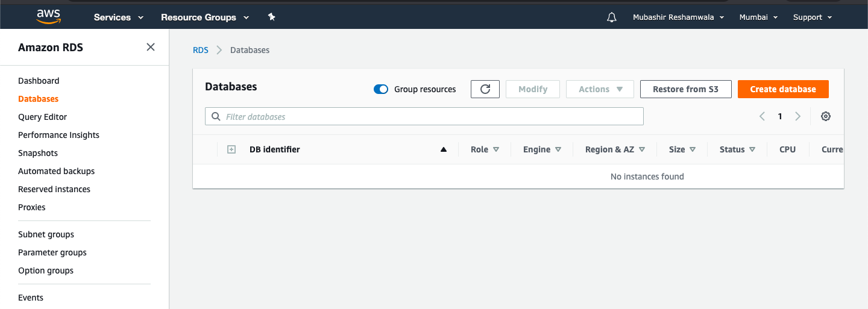Screen dimensions: 868x309
Task: Sort by the Engine column
Action: click(542, 149)
